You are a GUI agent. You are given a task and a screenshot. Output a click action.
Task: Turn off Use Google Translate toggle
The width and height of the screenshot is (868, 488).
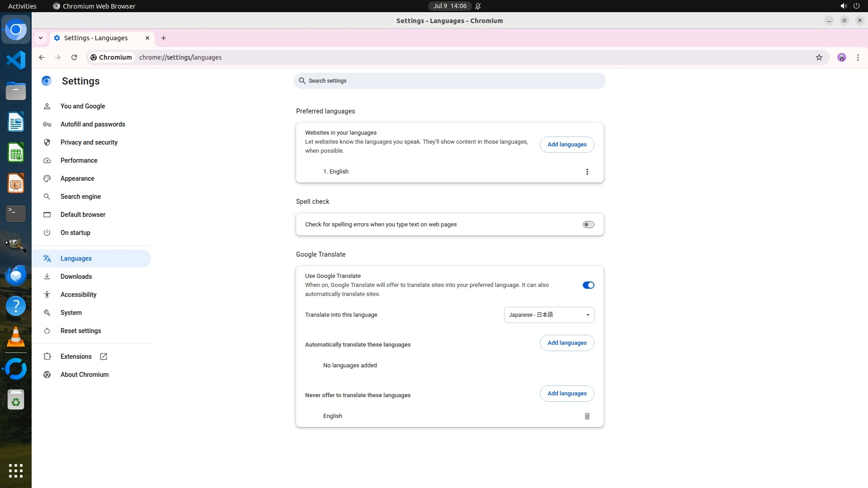pyautogui.click(x=588, y=285)
